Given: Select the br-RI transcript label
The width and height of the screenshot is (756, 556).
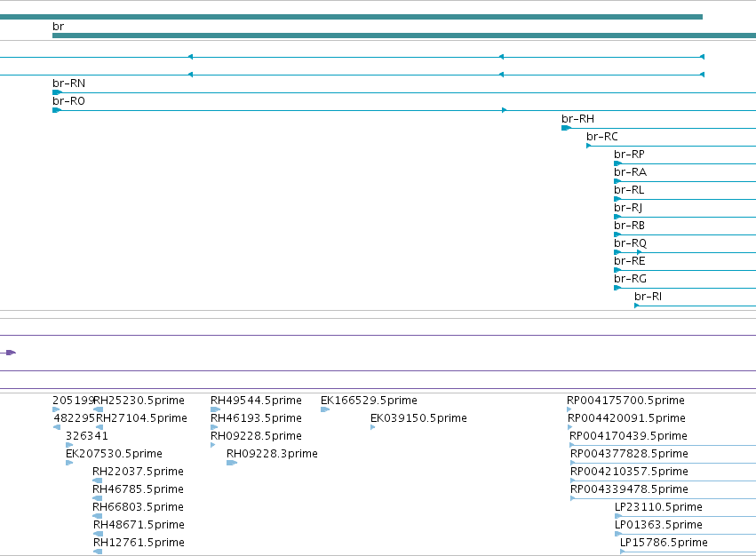Looking at the screenshot, I should pos(648,297).
